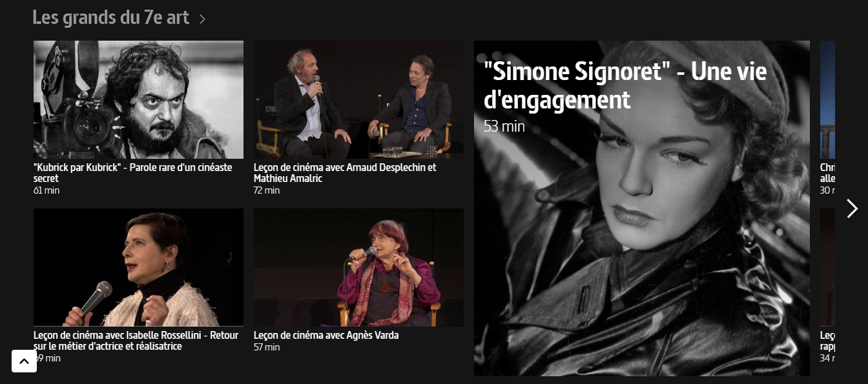Open the Agnès Varda lesson thumbnail
This screenshot has height=384, width=868.
[x=358, y=267]
